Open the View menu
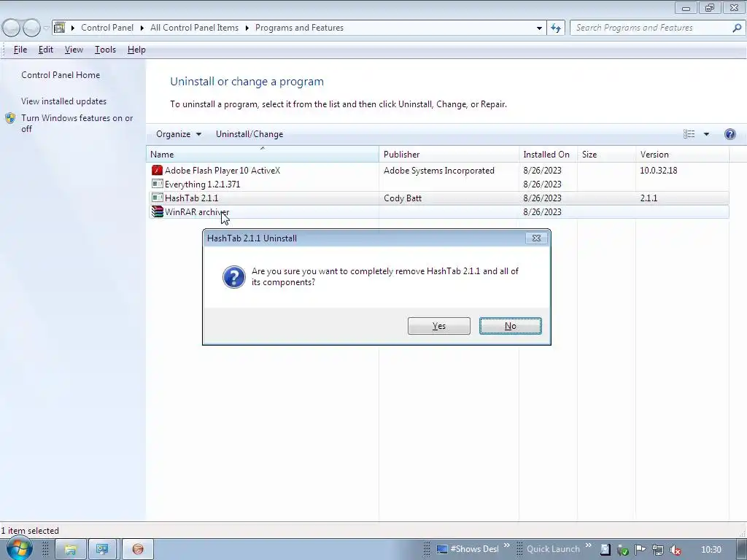 (74, 50)
